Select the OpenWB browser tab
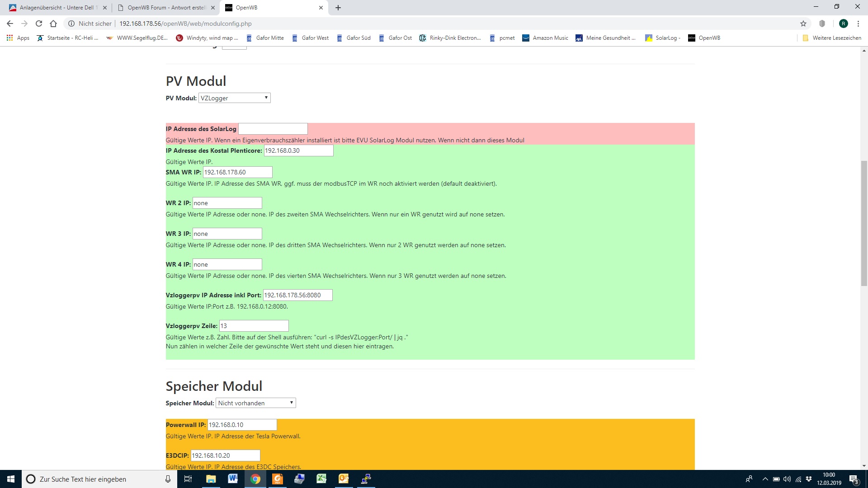This screenshot has width=868, height=488. tap(274, 8)
